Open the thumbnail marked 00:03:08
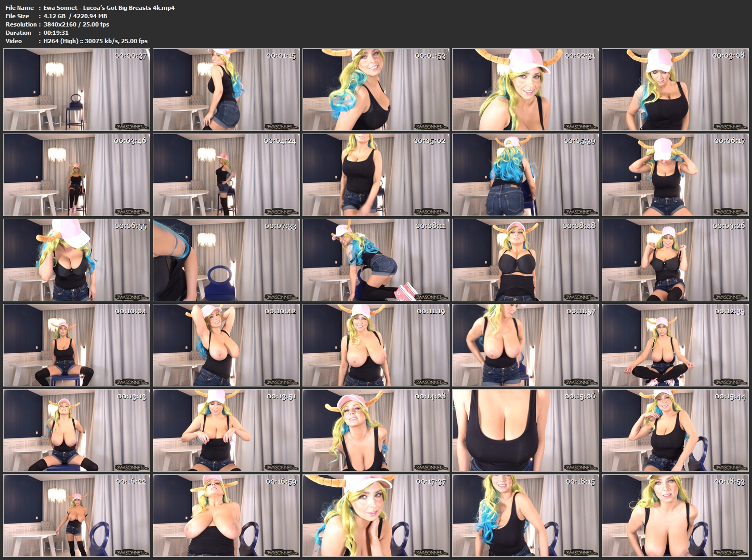 675,89
